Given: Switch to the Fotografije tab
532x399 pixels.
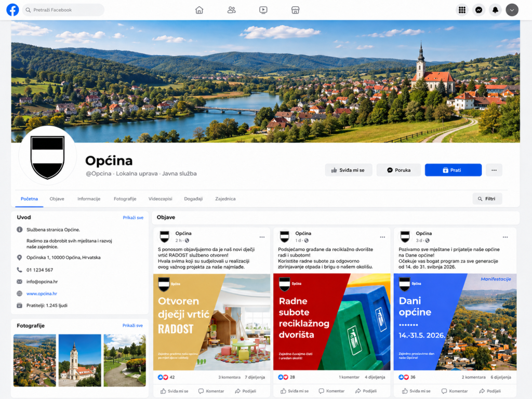Looking at the screenshot, I should pos(125,199).
